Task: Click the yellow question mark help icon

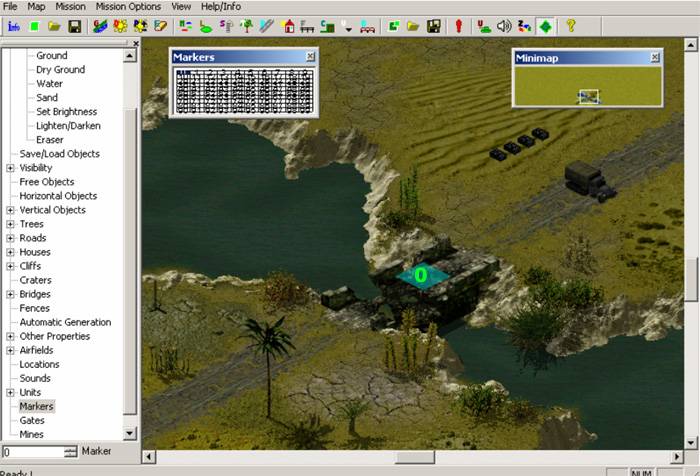Action: click(571, 25)
